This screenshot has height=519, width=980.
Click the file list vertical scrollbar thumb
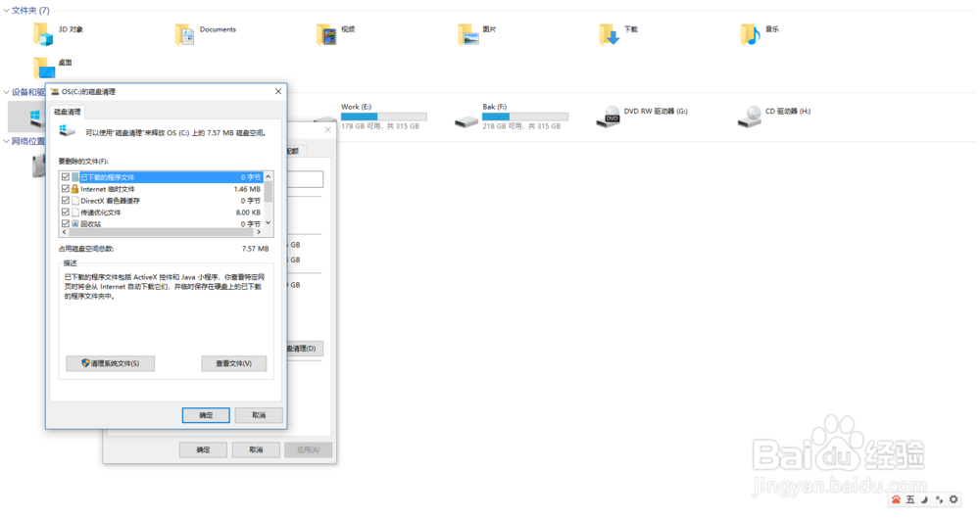(x=269, y=192)
